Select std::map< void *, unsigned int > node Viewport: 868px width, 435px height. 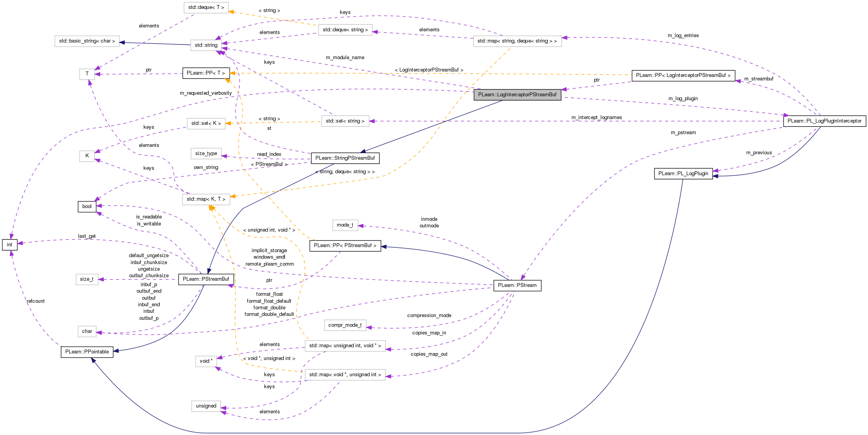345,375
